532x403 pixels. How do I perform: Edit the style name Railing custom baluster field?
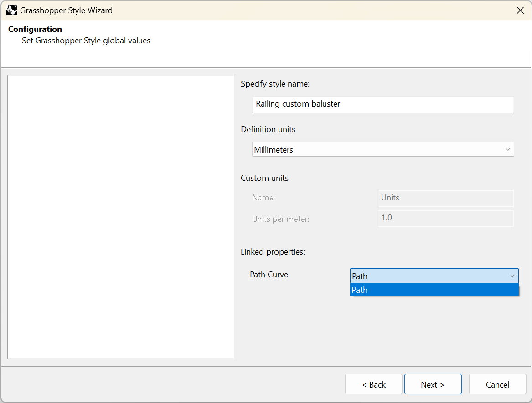[383, 104]
